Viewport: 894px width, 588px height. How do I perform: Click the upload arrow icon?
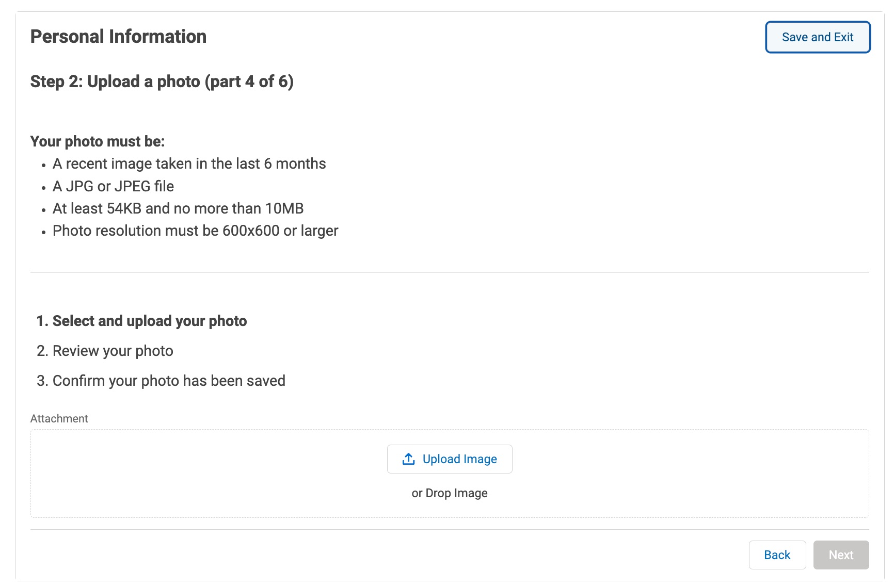(x=408, y=459)
